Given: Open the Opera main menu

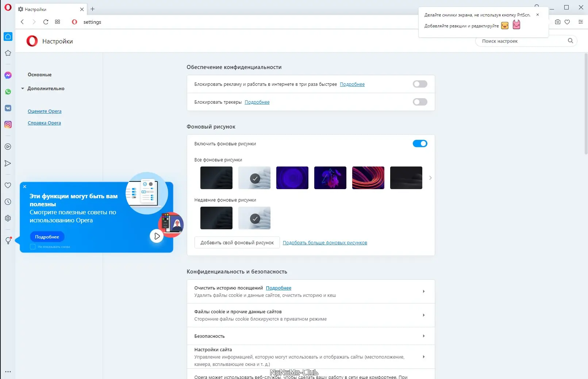Looking at the screenshot, I should coord(8,7).
